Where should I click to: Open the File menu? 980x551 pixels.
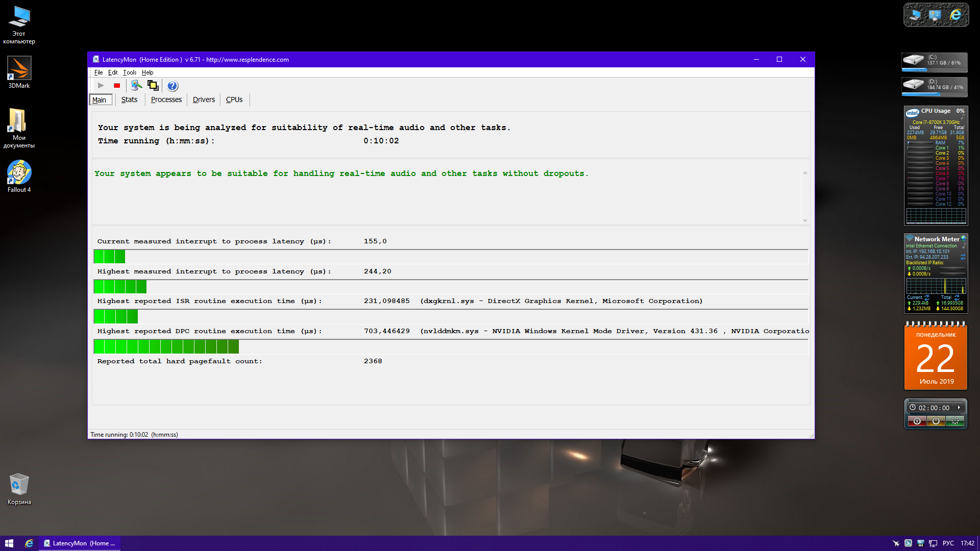(x=99, y=72)
